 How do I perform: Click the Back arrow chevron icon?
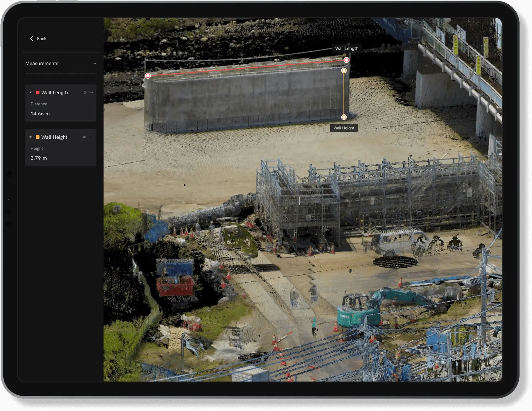pos(32,39)
